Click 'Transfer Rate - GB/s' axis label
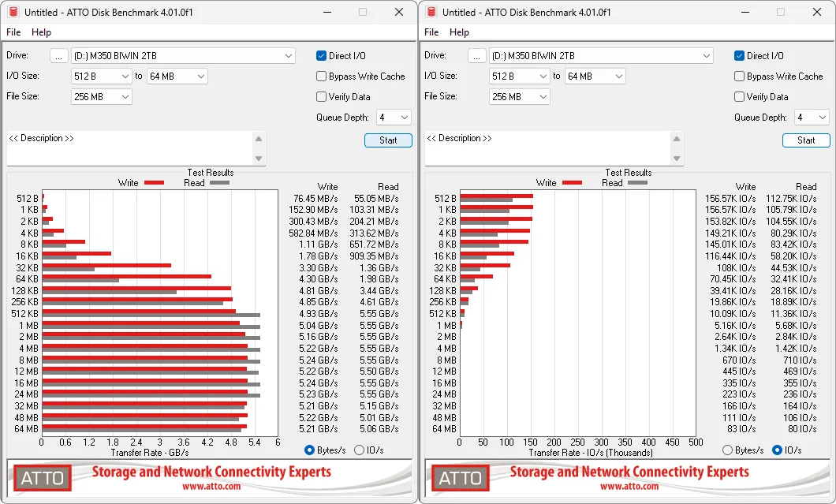 point(150,453)
